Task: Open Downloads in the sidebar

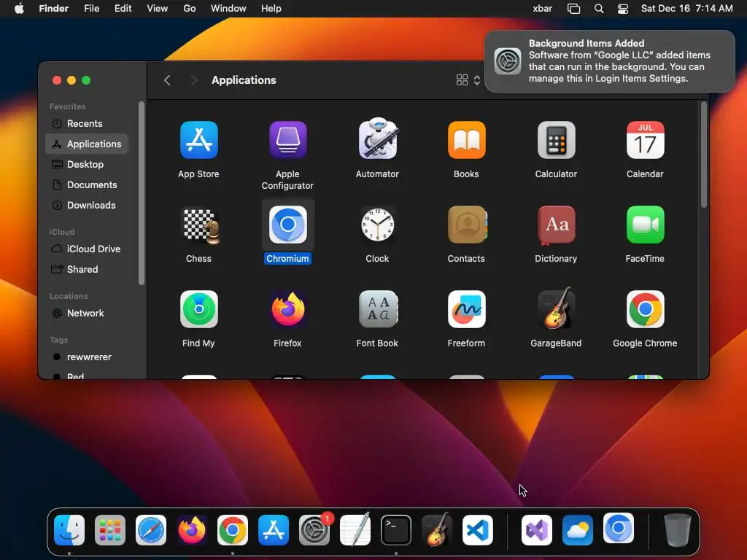Action: click(88, 205)
